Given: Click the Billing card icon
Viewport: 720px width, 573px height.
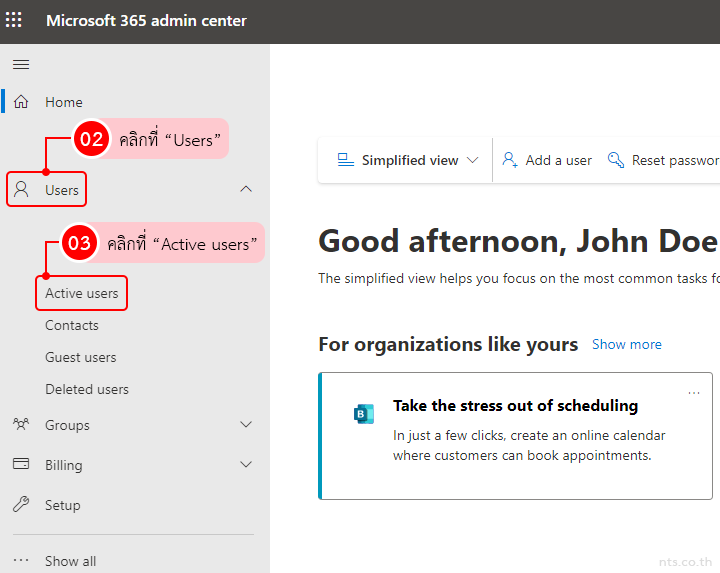Looking at the screenshot, I should 21,465.
